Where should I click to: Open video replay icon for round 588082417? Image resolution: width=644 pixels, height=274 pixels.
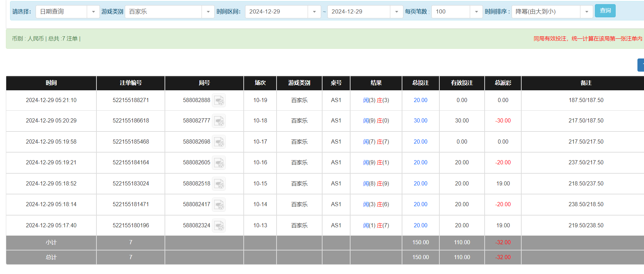tap(219, 205)
